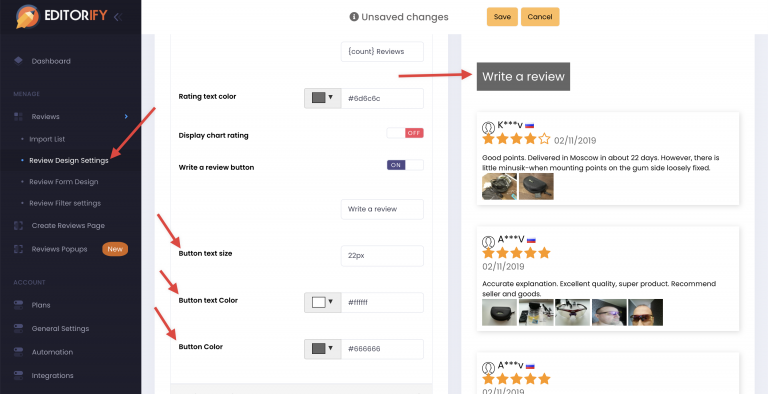
Task: Open first photo in K***v's review
Action: [x=499, y=186]
